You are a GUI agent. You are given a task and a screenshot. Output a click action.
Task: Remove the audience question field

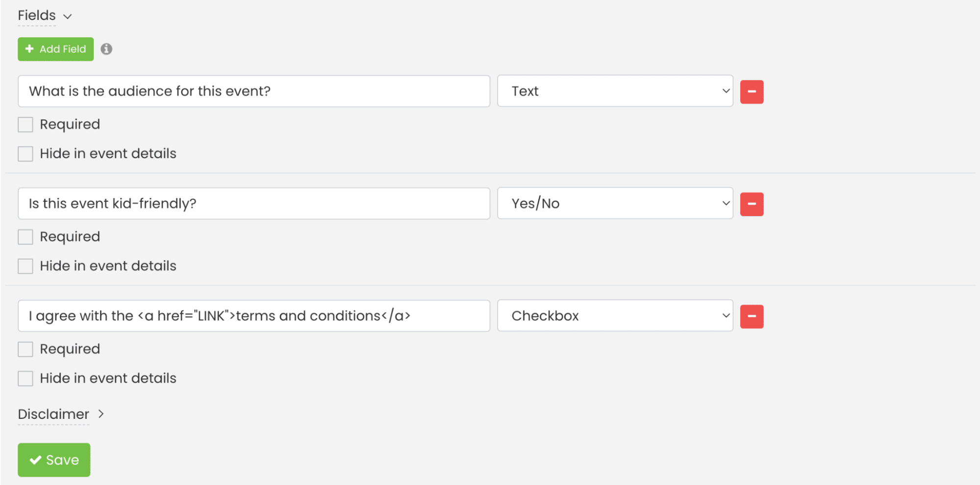click(752, 92)
